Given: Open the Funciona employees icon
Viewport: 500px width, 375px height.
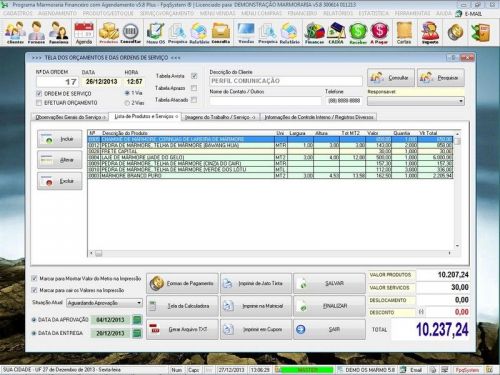Looking at the screenshot, I should [x=59, y=32].
